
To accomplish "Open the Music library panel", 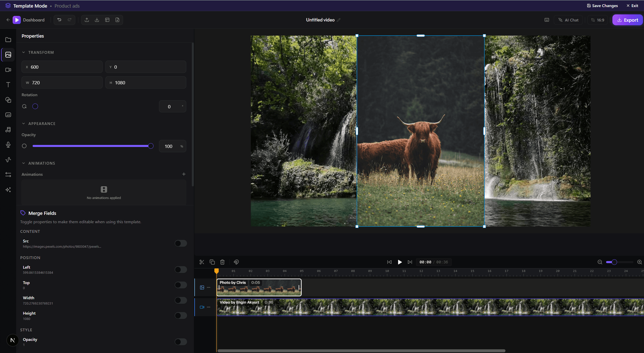I will point(8,130).
